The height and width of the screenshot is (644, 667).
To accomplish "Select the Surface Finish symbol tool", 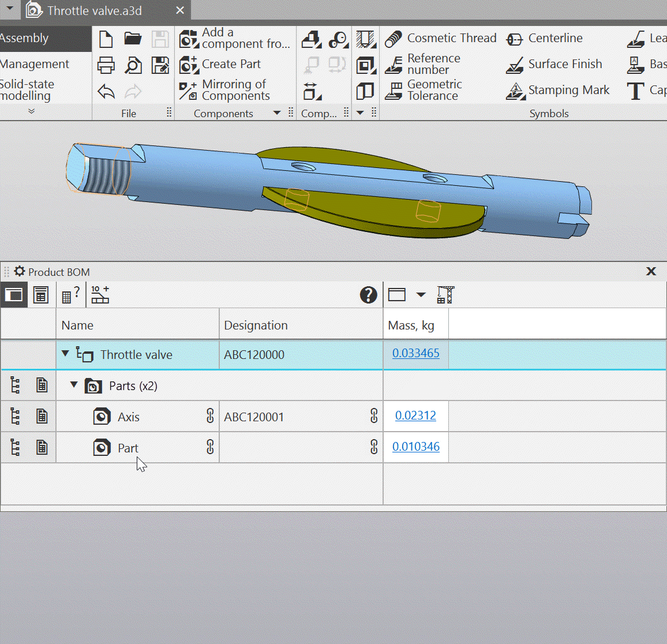I will pos(554,65).
